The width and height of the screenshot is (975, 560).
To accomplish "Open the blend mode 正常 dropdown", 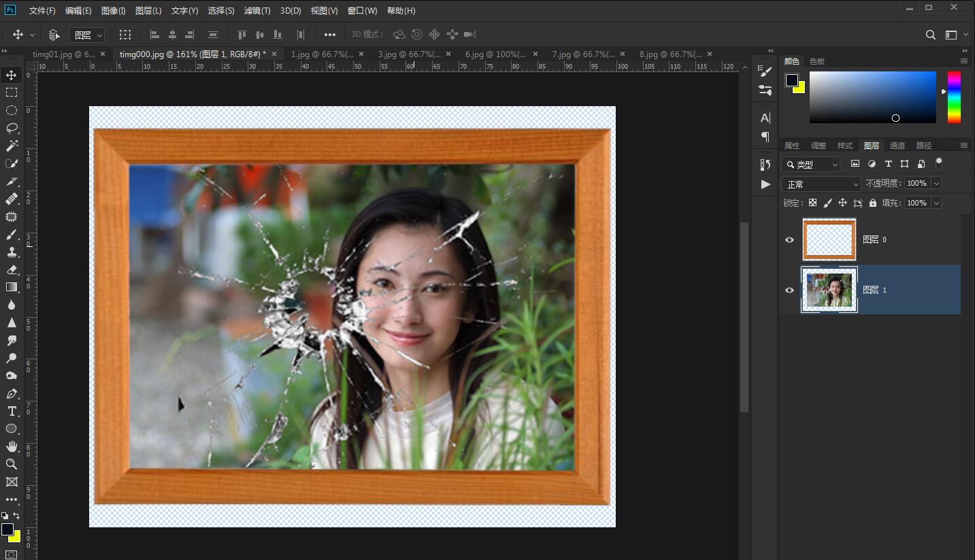I will pyautogui.click(x=822, y=184).
